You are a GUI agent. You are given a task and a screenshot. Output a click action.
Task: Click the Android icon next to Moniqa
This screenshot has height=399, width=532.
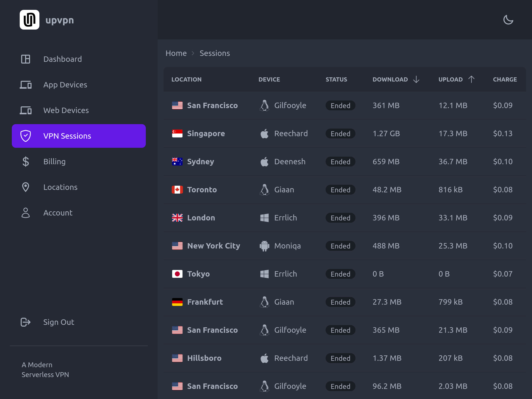point(265,246)
